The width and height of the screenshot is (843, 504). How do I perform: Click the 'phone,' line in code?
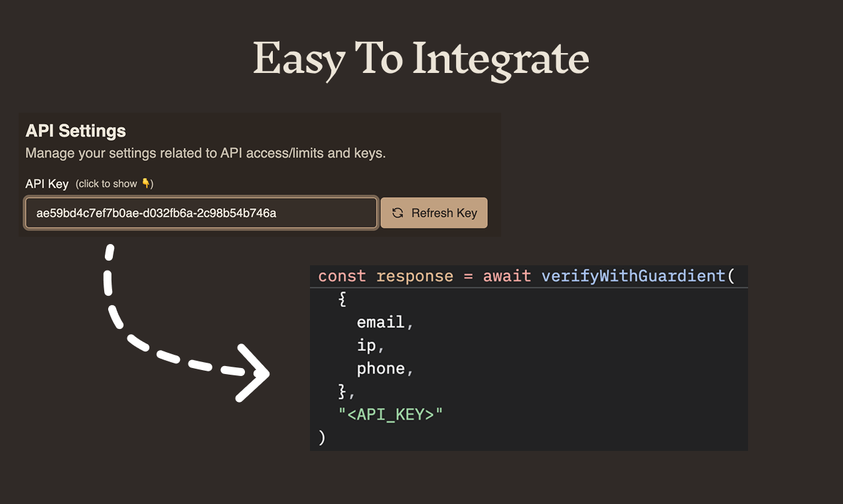pyautogui.click(x=386, y=369)
